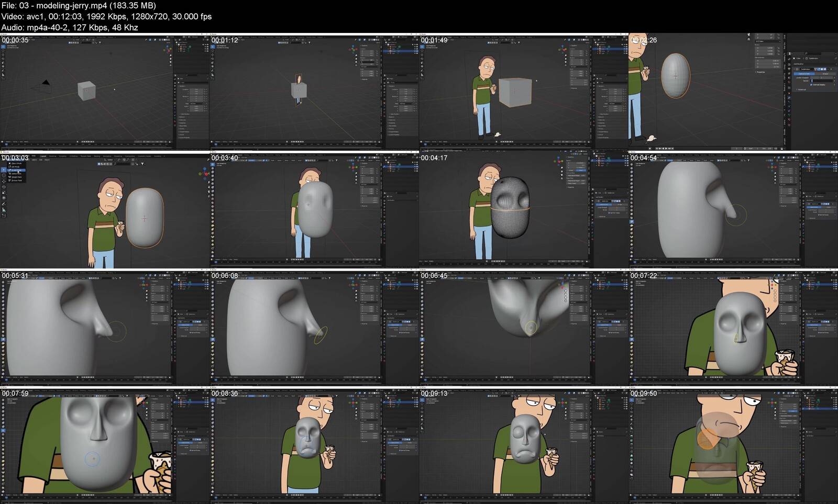838x504 pixels.
Task: Expand the Properties section in 00:02:26 sidebar
Action: coord(760,72)
